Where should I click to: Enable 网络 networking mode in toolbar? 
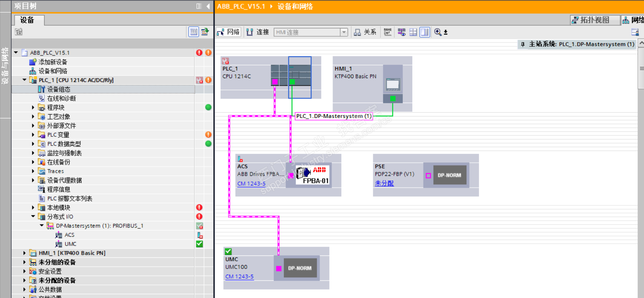click(228, 32)
